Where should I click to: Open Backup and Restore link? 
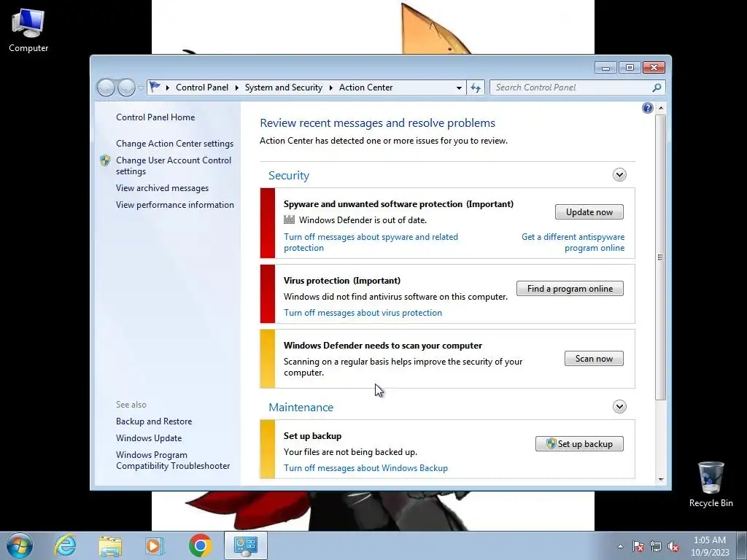coord(154,421)
